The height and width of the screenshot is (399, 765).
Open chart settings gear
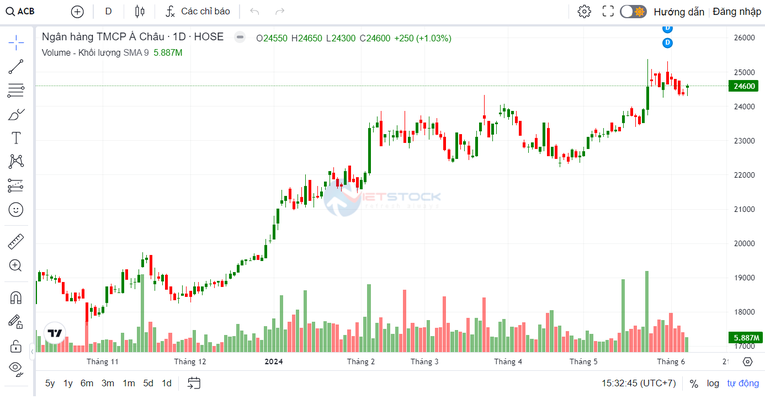click(584, 11)
